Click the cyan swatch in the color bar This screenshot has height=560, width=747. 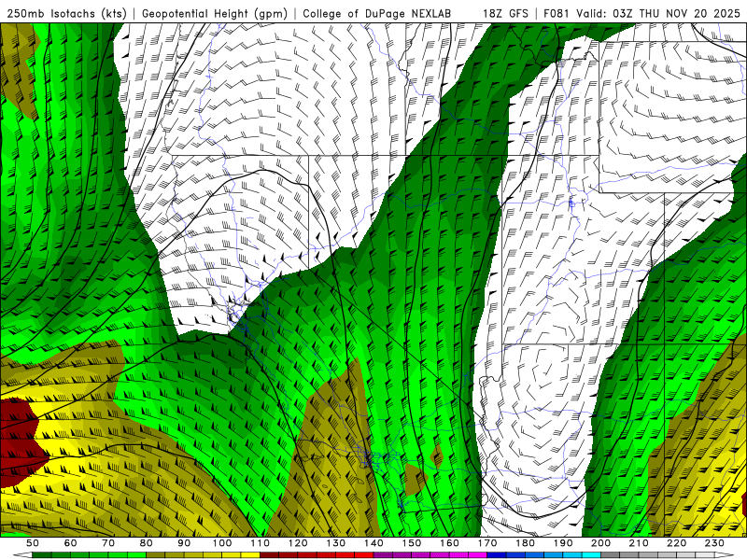click(591, 555)
